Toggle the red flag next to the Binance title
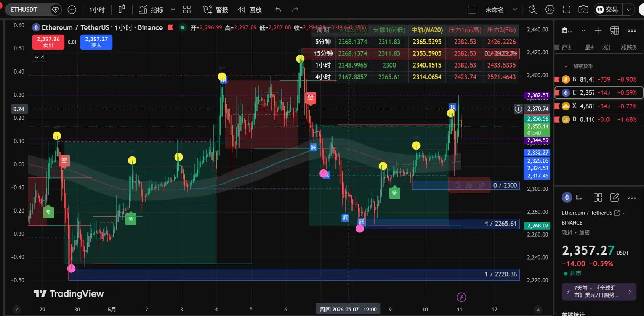 click(171, 27)
